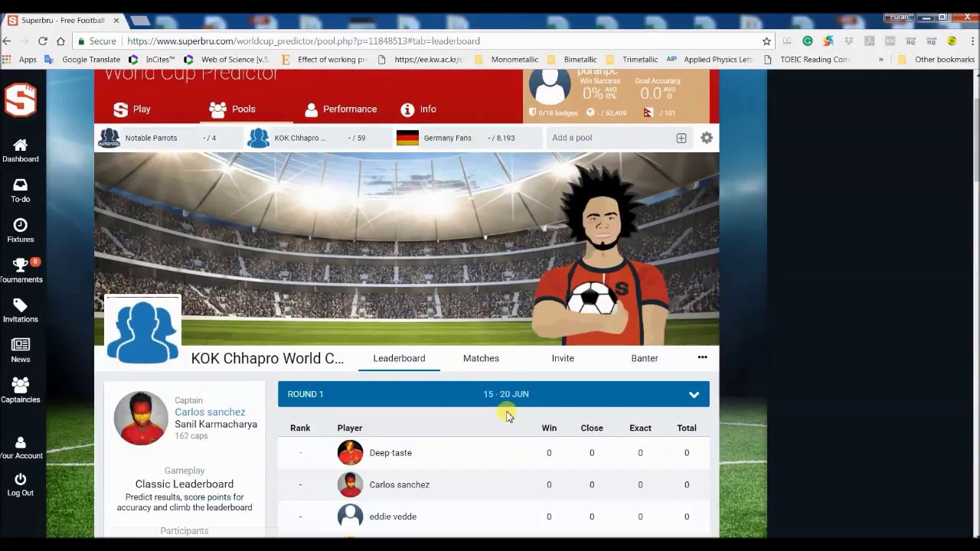
Task: Open Your Account person icon
Action: click(x=21, y=442)
